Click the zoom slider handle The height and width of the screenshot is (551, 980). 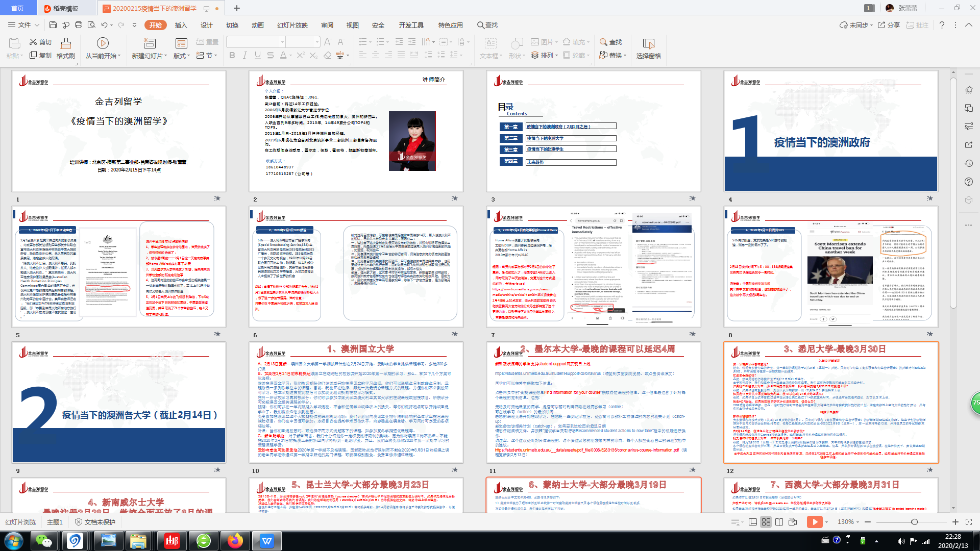(x=914, y=522)
